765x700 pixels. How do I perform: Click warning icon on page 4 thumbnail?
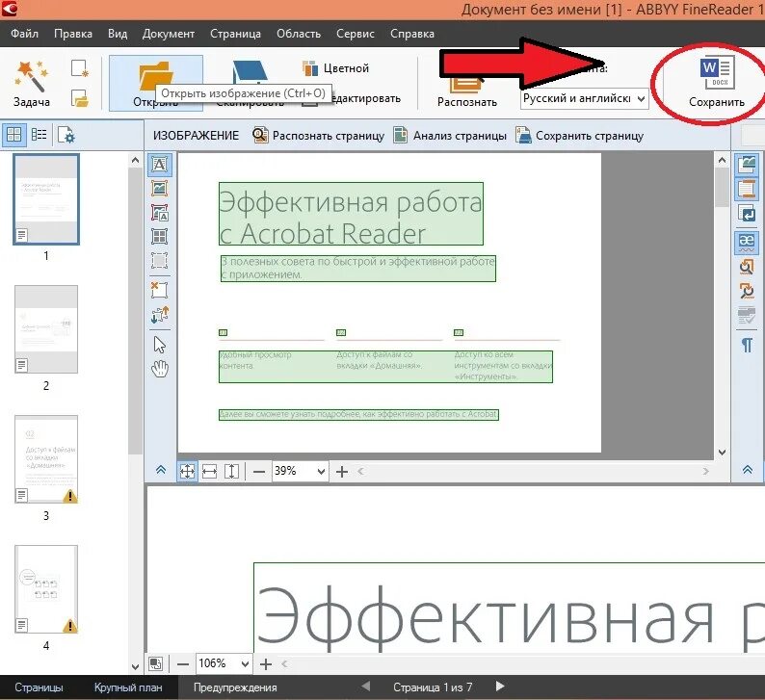click(70, 626)
